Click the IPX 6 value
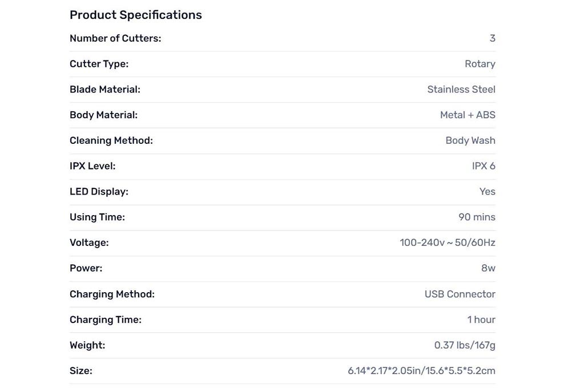 point(484,166)
